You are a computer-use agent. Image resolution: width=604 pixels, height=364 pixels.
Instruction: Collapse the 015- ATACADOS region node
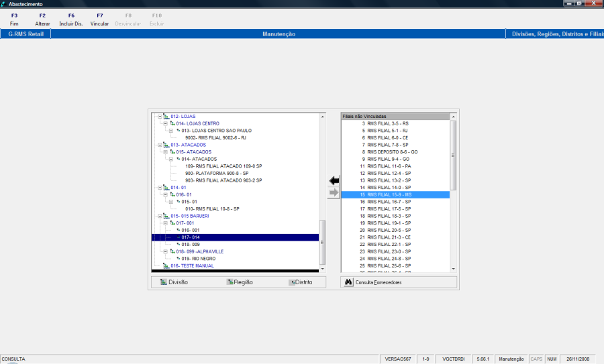(165, 152)
